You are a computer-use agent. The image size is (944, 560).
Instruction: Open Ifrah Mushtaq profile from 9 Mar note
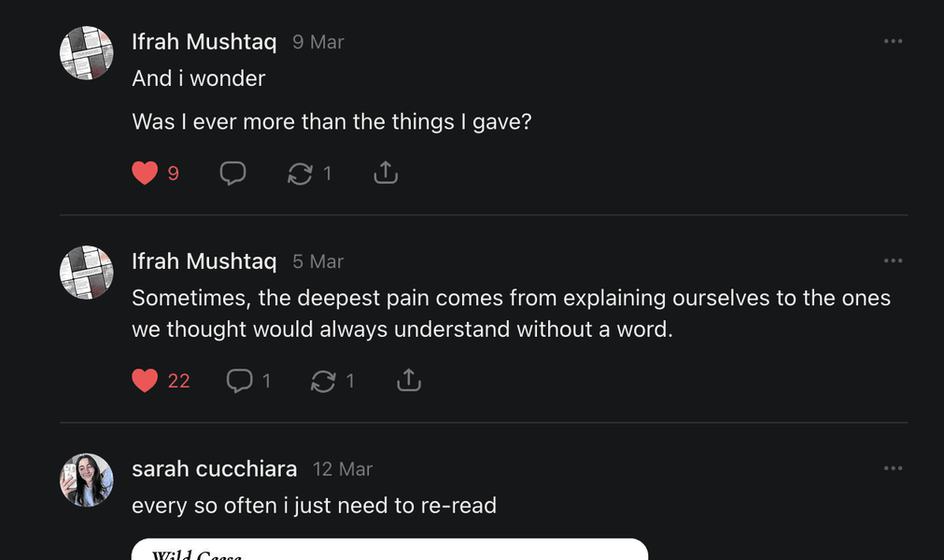204,41
